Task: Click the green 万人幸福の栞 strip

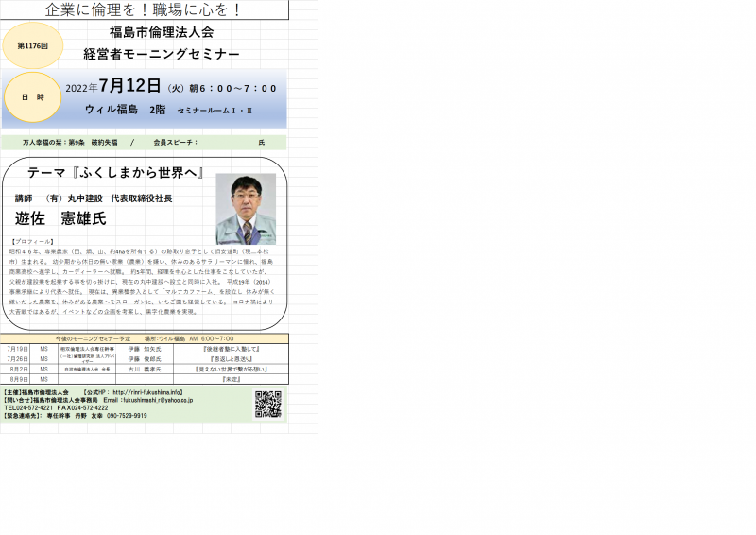Action: [144, 142]
